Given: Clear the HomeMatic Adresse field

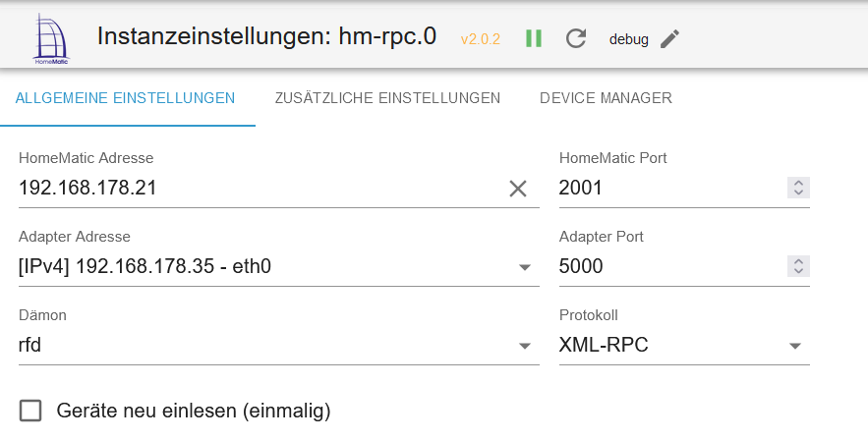Looking at the screenshot, I should pyautogui.click(x=518, y=189).
